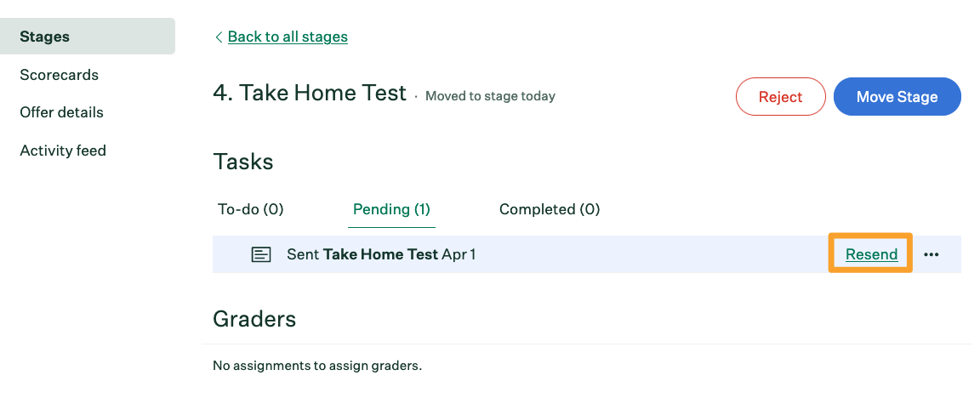Click the Graders section heading
This screenshot has width=980, height=404.
(x=254, y=319)
